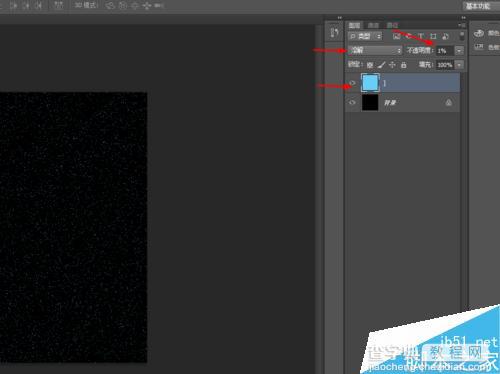Click the lock image pixels brush icon
The height and width of the screenshot is (374, 500).
coord(381,65)
